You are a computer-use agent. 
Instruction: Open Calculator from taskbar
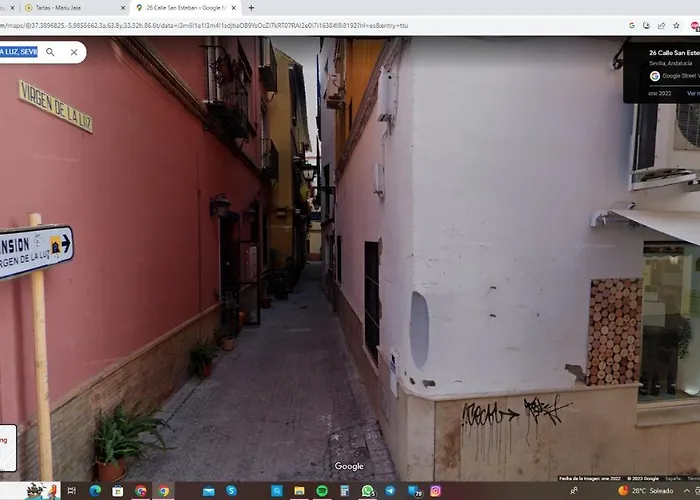pyautogui.click(x=345, y=491)
